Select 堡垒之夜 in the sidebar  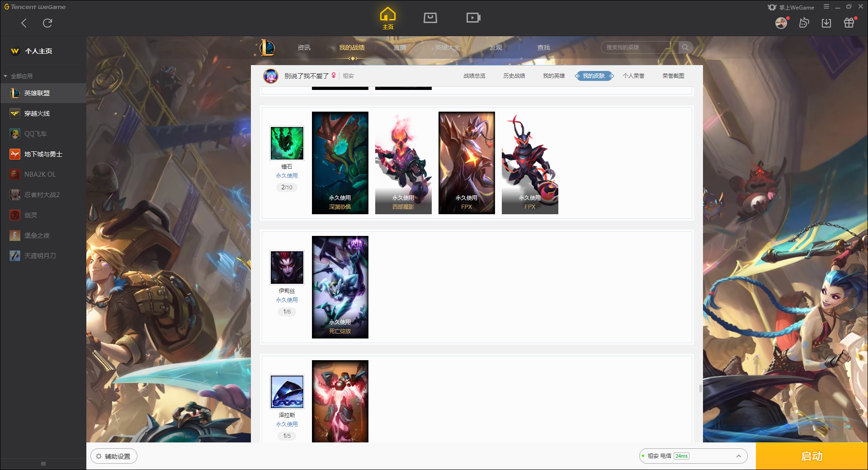click(43, 235)
